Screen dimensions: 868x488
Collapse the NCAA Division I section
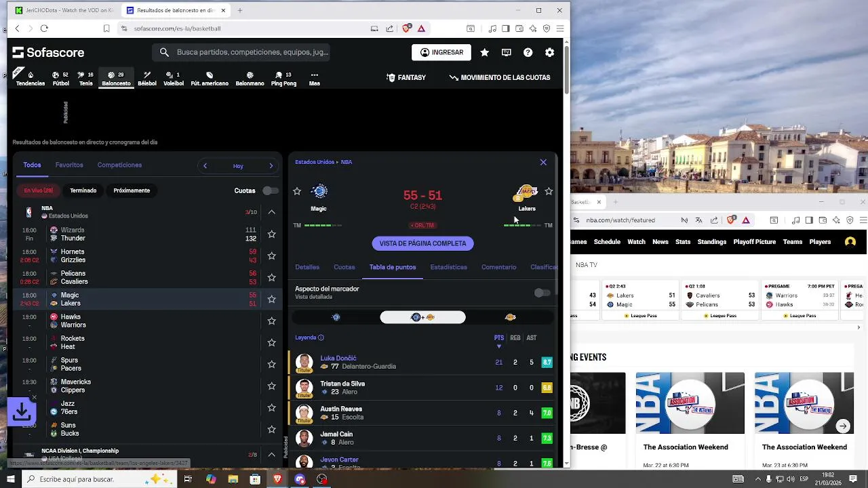pyautogui.click(x=271, y=455)
